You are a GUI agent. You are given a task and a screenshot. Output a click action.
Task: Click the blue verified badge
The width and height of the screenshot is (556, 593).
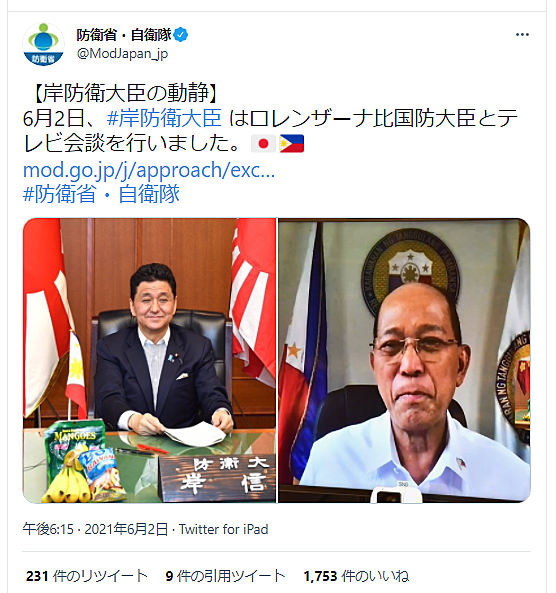[x=181, y=35]
